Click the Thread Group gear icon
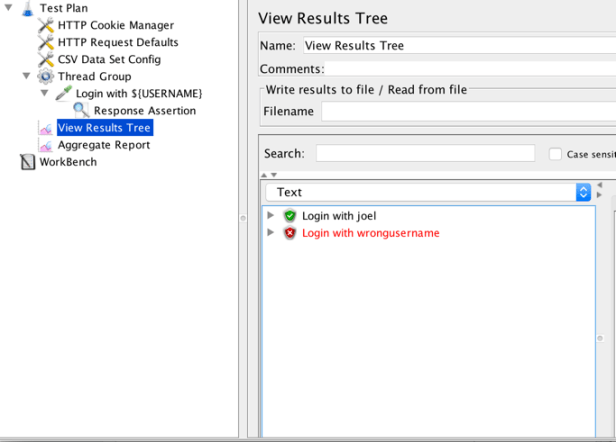The image size is (616, 442). pyautogui.click(x=46, y=76)
